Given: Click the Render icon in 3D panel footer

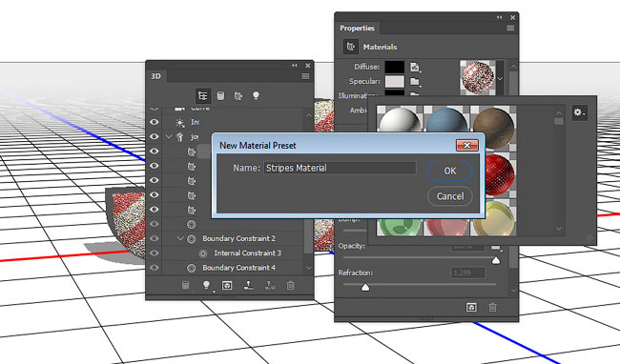Looking at the screenshot, I should (x=227, y=285).
